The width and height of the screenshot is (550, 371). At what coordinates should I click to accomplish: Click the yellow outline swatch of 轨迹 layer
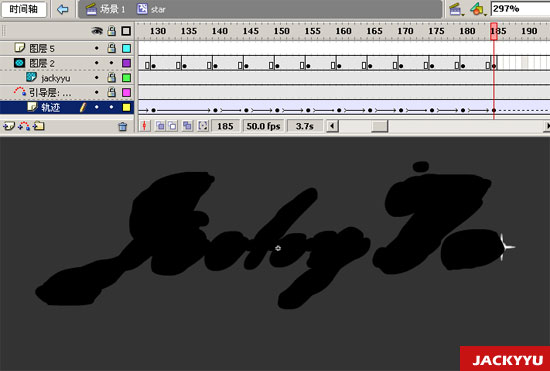pos(126,107)
